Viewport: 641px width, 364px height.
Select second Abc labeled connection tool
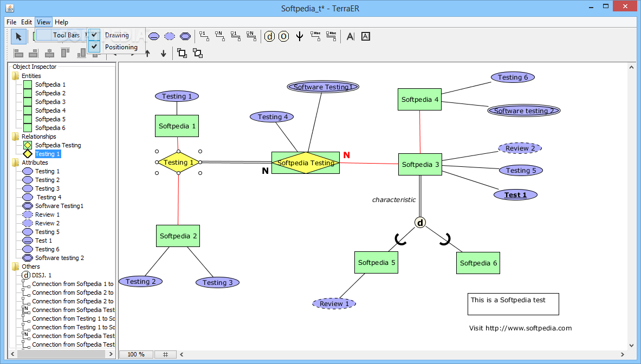tap(331, 36)
